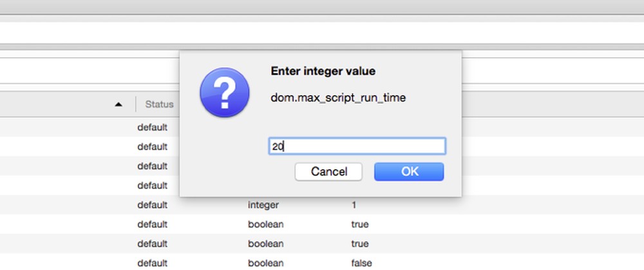
Task: Select "default" status in the false row
Action: click(x=152, y=263)
